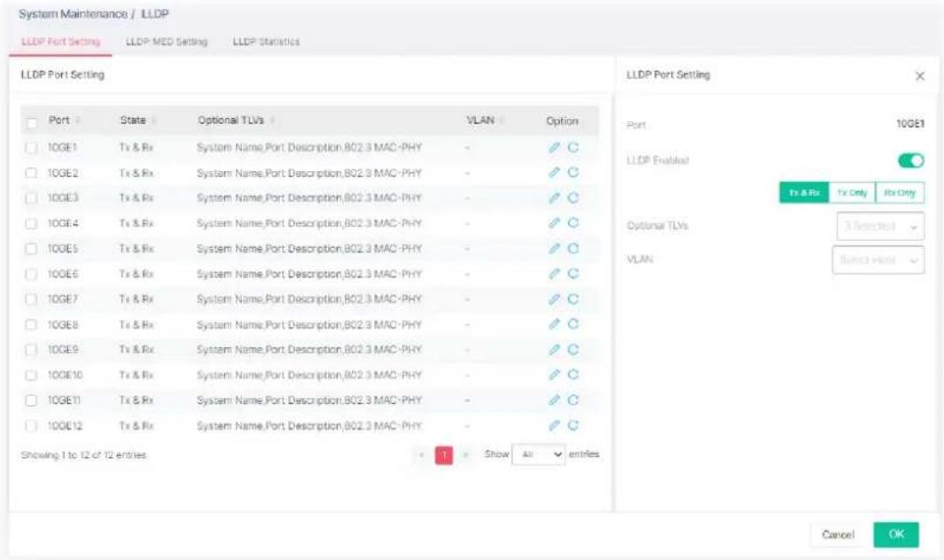Screen dimensions: 944x560
Task: Reset port 10GE3 settings icon
Action: (x=573, y=198)
